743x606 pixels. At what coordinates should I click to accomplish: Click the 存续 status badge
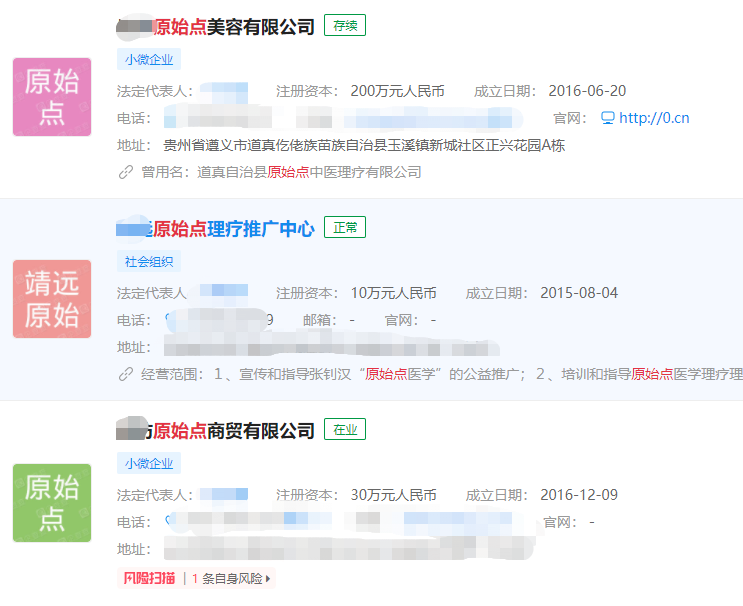point(345,26)
